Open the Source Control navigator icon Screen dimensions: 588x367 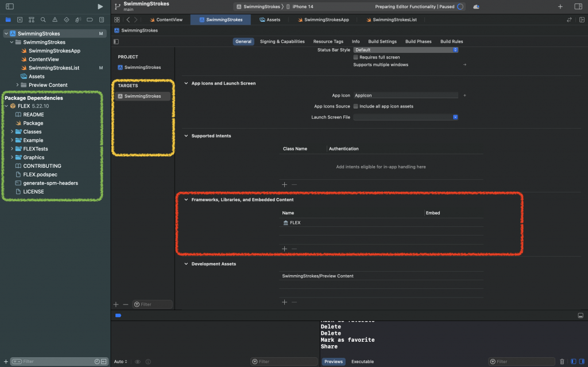pos(20,20)
